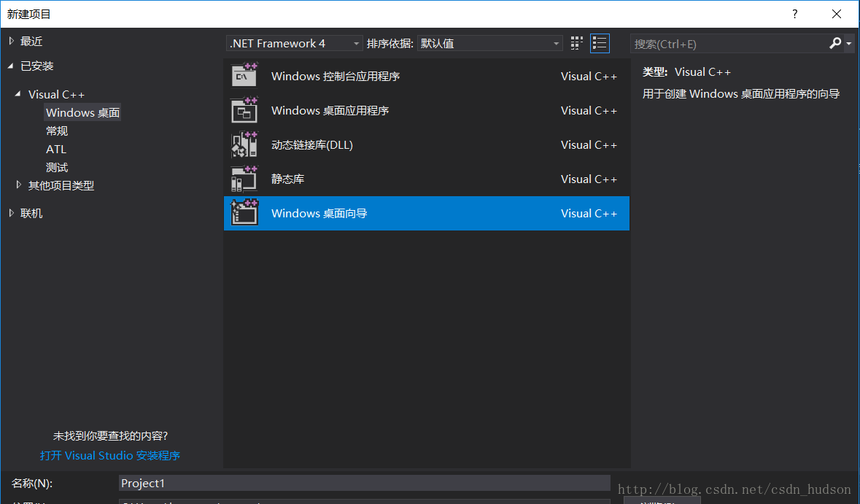860x504 pixels.
Task: Select the 联机 tree label
Action: (x=31, y=213)
